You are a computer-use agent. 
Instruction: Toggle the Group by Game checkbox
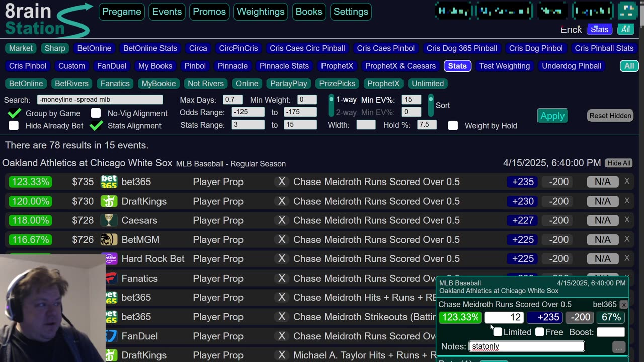point(14,113)
